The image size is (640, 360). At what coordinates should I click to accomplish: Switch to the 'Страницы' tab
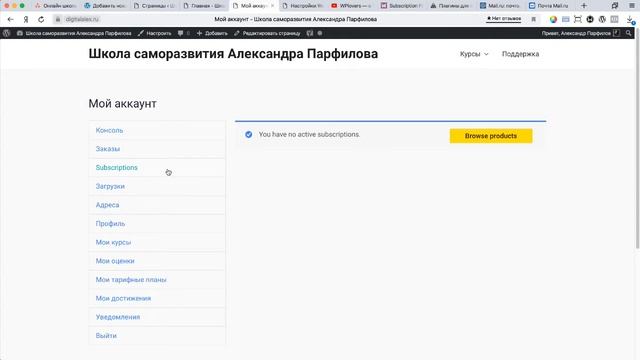click(x=154, y=6)
